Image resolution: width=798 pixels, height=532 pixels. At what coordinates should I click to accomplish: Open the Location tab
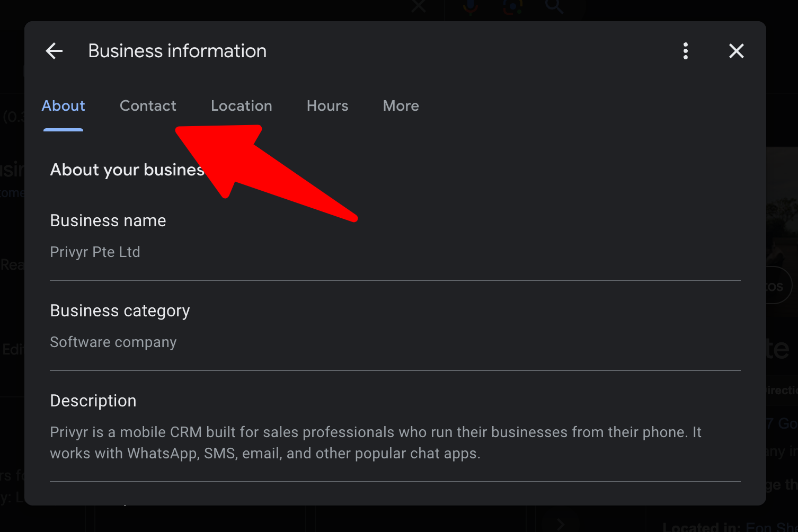click(242, 106)
